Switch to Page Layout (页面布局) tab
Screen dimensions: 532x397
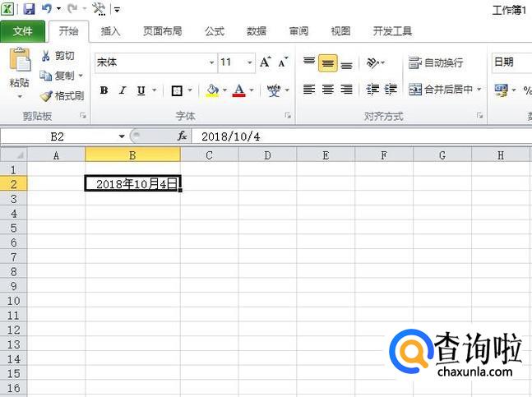pos(162,31)
